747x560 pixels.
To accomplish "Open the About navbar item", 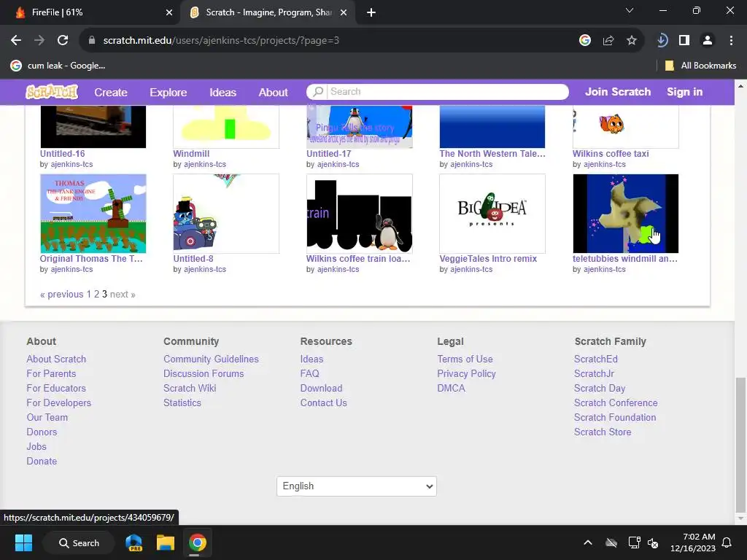I will tap(273, 93).
